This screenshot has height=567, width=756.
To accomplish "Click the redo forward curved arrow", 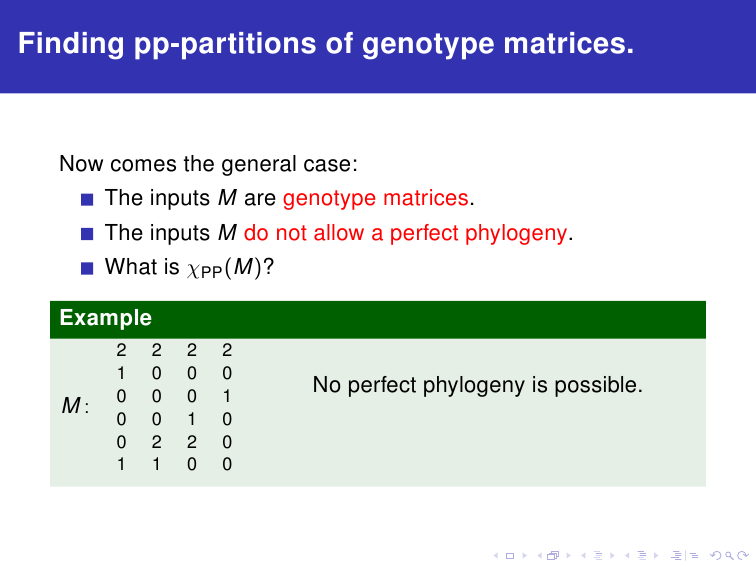I will click(743, 556).
